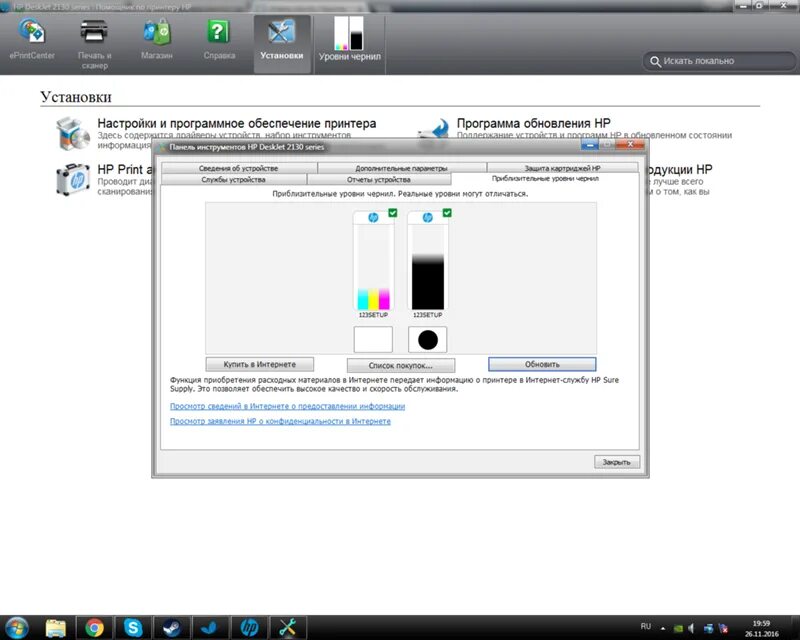Click the search magnifier icon
This screenshot has height=640, width=800.
[x=655, y=61]
